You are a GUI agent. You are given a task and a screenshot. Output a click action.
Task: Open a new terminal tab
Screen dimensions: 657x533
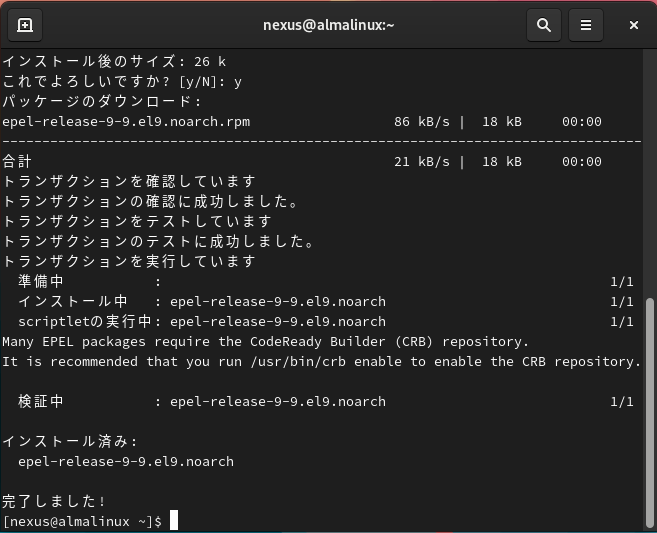tap(25, 25)
